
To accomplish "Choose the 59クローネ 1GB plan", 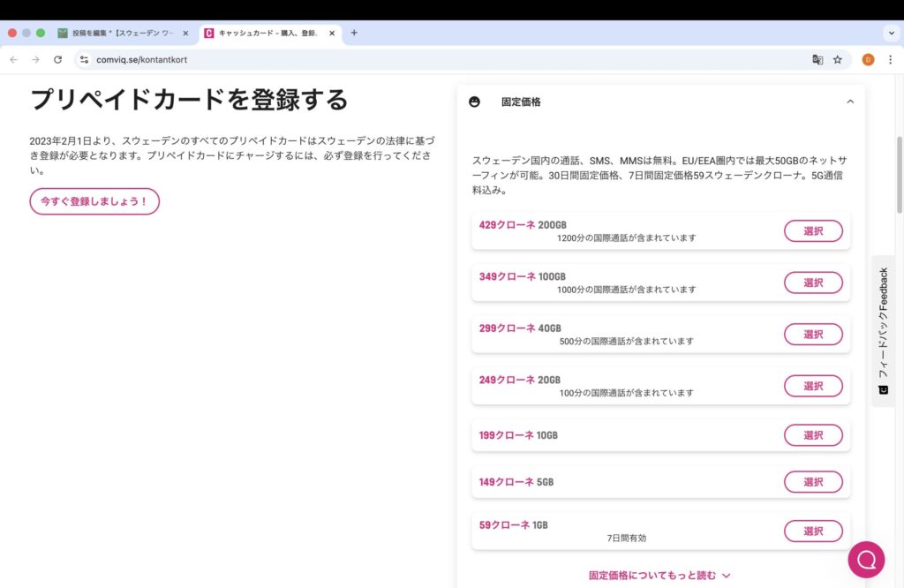I will pos(813,531).
